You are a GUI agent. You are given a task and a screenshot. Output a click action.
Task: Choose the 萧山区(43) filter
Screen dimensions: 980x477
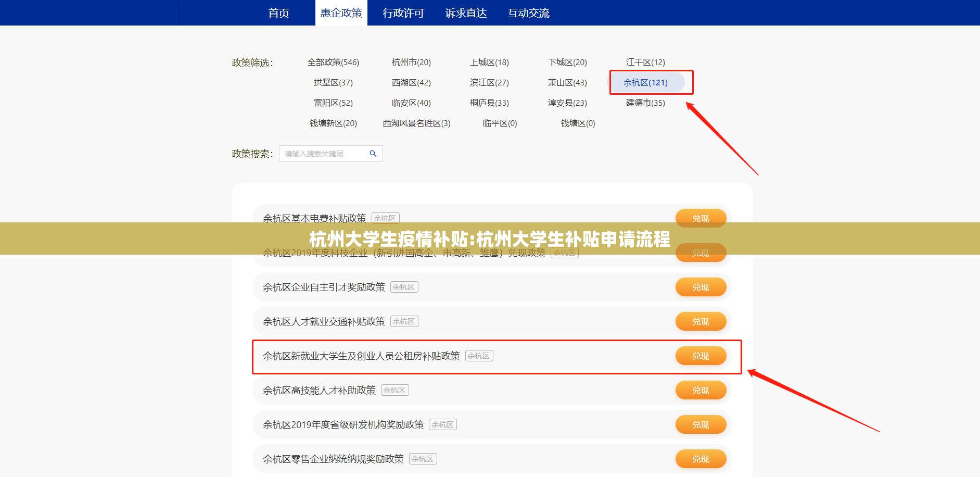[x=567, y=82]
